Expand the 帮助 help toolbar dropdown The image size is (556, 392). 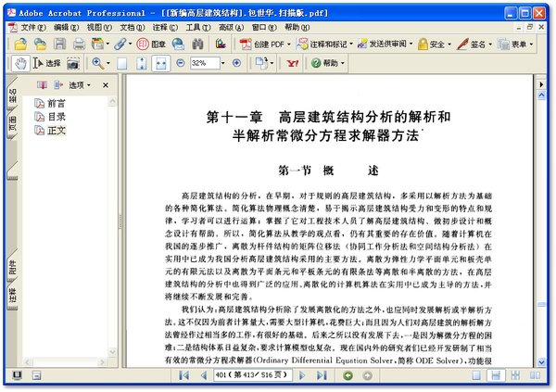[343, 64]
